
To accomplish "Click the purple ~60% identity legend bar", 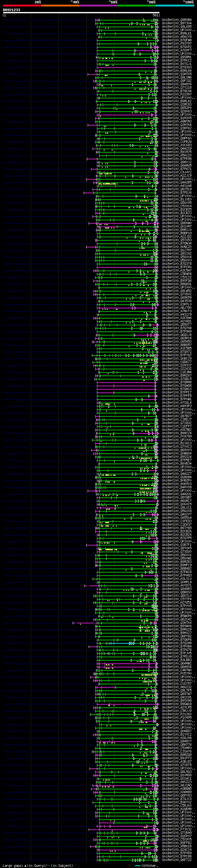I will click(x=99, y=6).
